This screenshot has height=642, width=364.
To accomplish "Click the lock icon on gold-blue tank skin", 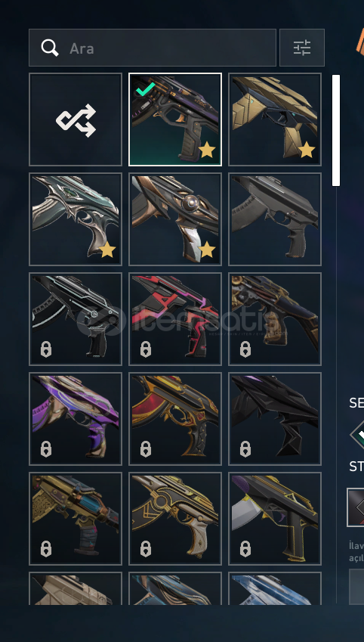I will coord(46,549).
